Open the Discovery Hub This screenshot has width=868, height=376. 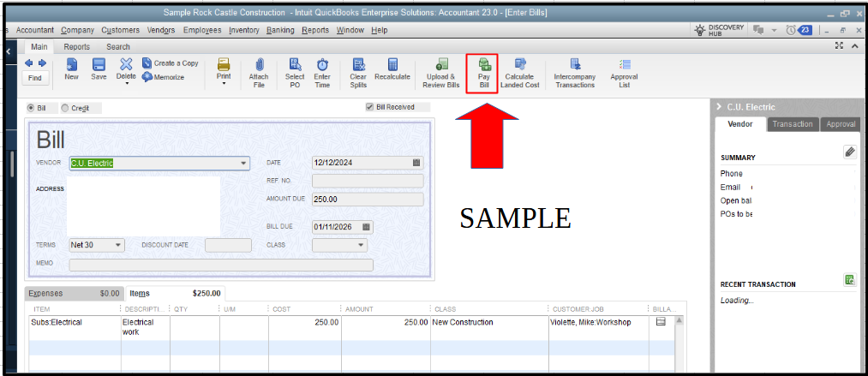pyautogui.click(x=719, y=31)
